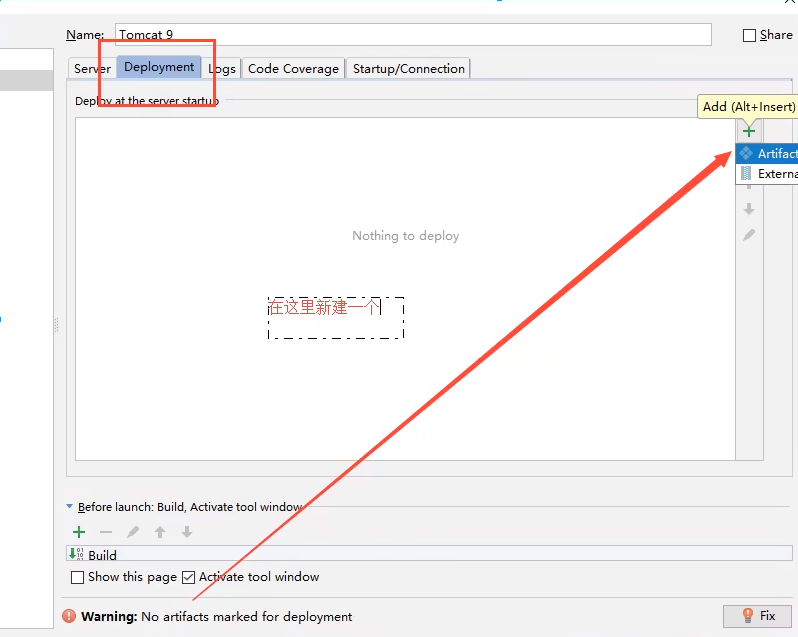Check the Show this page checkbox
The image size is (798, 637).
pyautogui.click(x=78, y=577)
